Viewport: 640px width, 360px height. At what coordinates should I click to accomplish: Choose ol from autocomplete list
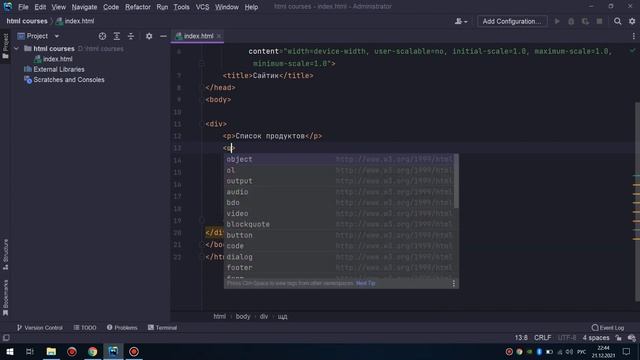339,170
